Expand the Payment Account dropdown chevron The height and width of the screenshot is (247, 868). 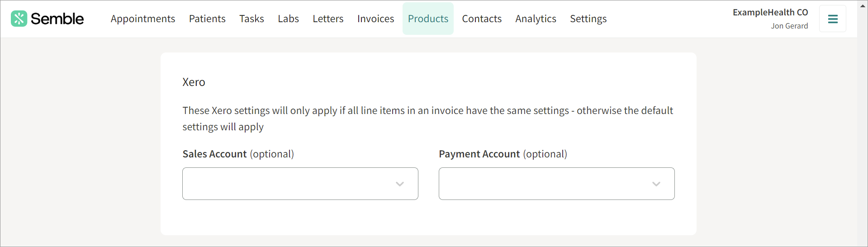click(x=656, y=184)
